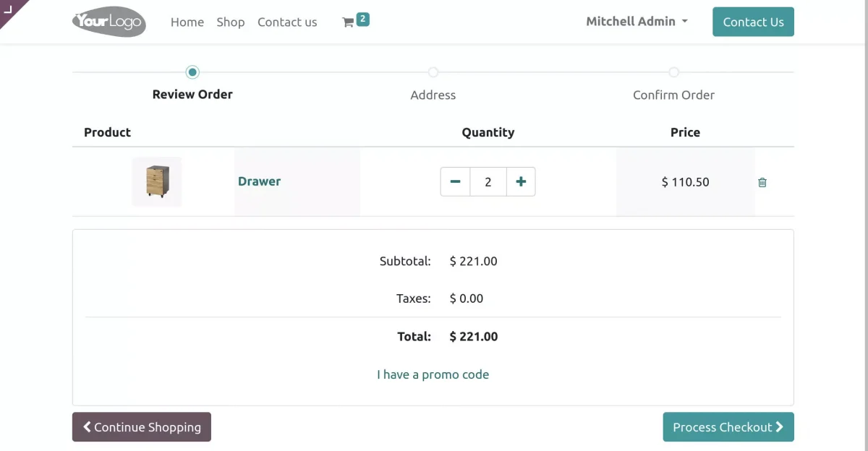Open the Home menu item
This screenshot has height=451, width=868.
tap(187, 22)
